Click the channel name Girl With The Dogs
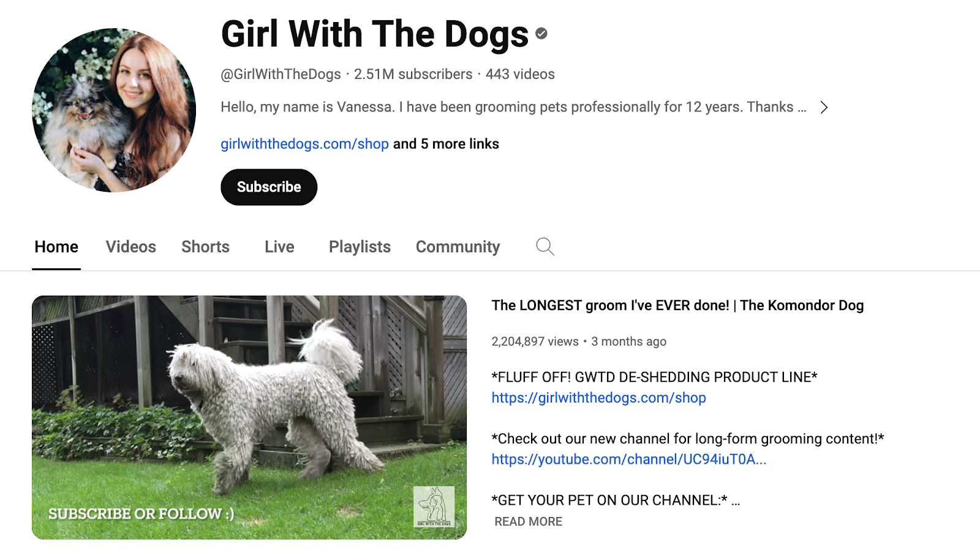This screenshot has width=980, height=558. tap(374, 34)
